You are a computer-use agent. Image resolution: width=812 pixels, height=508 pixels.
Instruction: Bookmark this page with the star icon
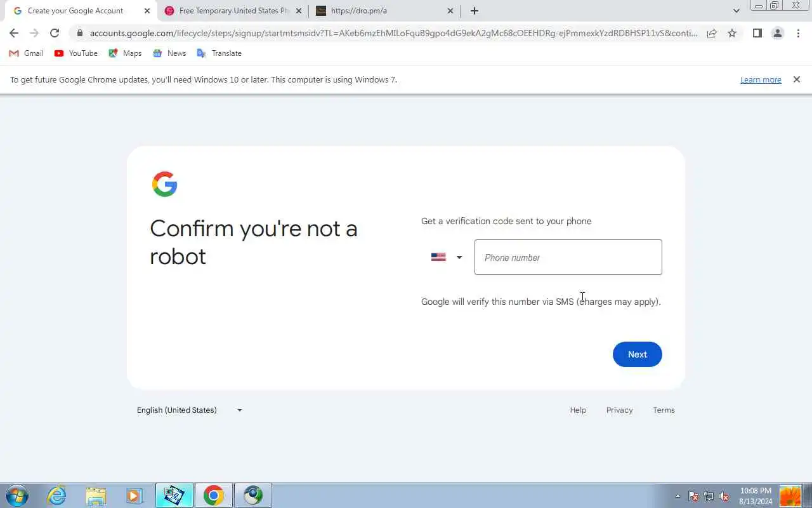coord(732,33)
